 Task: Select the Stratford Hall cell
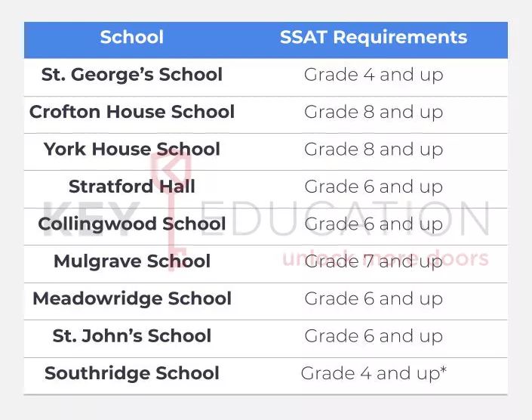click(131, 187)
